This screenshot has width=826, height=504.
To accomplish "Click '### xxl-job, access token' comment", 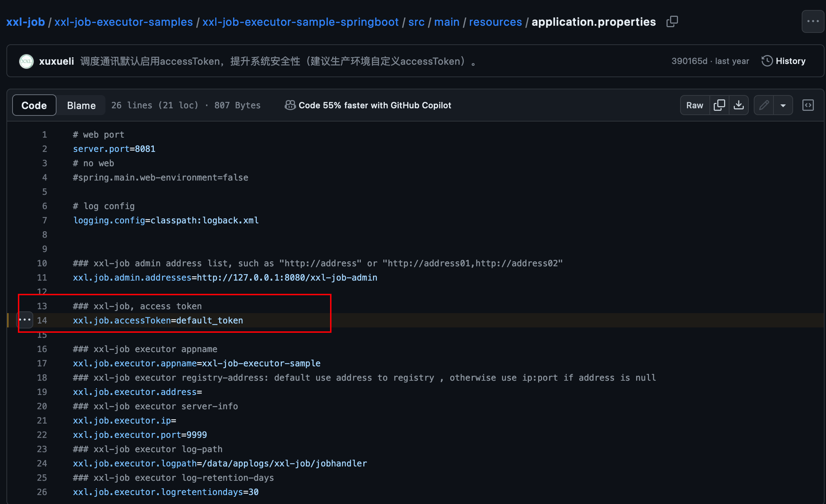I will pyautogui.click(x=137, y=306).
